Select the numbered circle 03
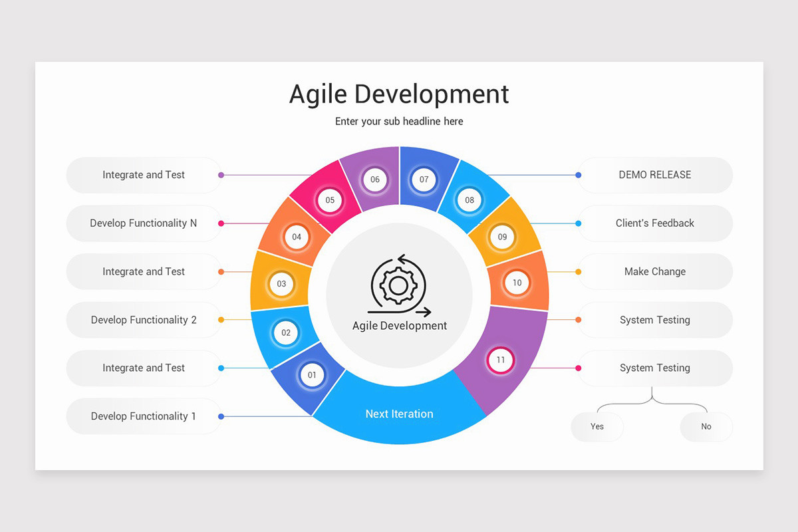798x532 pixels. pyautogui.click(x=281, y=284)
